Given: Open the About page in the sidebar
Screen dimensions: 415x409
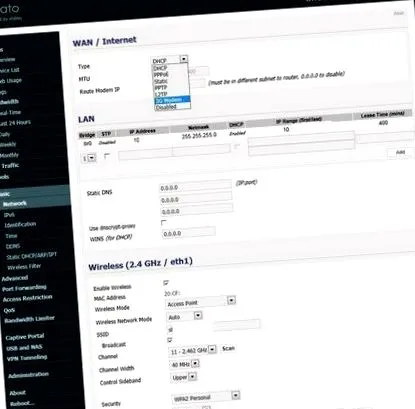Looking at the screenshot, I should 17,393.
